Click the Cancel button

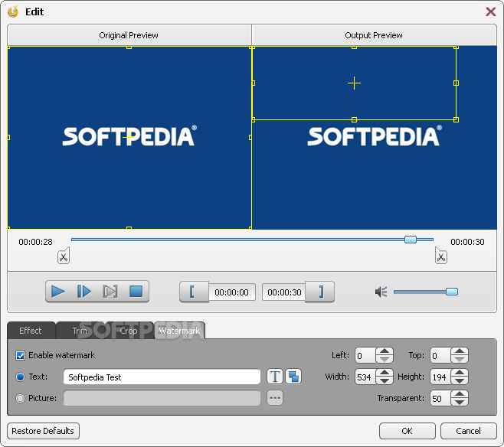click(468, 431)
